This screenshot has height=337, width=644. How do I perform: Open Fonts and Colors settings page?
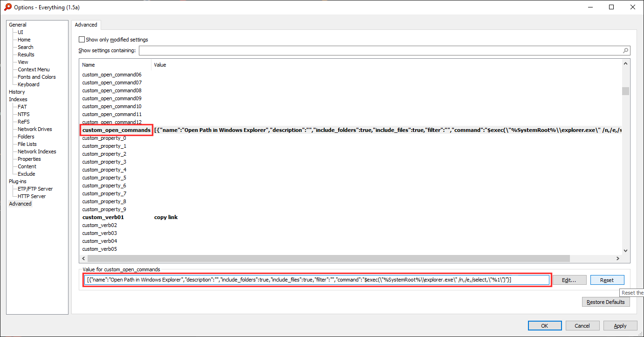coord(36,77)
